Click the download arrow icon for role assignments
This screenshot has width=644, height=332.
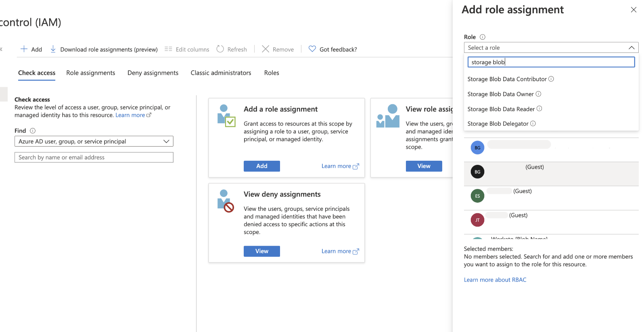tap(53, 49)
